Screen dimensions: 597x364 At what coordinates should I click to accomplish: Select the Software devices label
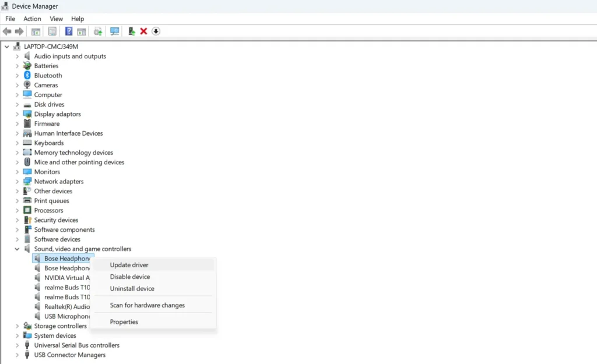(57, 239)
